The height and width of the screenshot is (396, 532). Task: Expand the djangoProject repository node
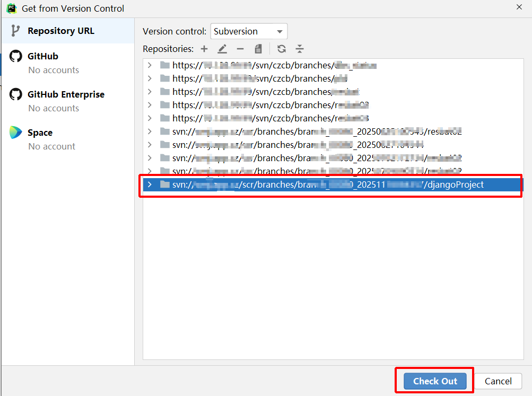[150, 184]
